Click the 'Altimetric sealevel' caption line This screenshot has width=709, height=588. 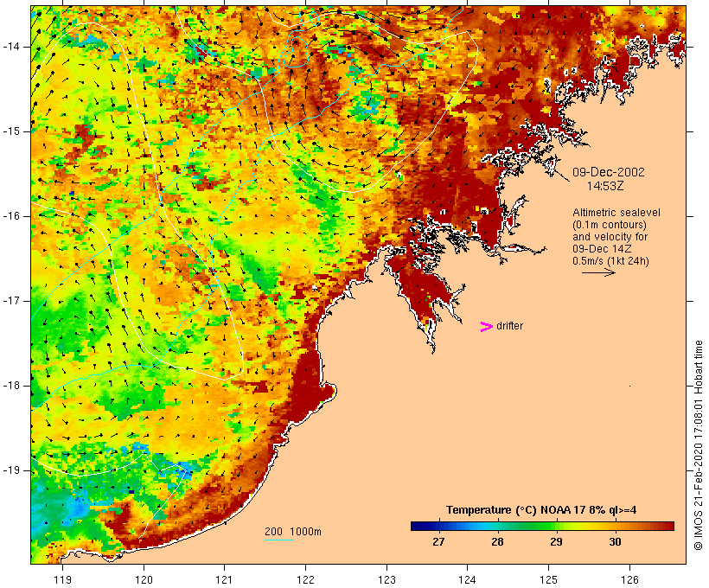click(616, 212)
